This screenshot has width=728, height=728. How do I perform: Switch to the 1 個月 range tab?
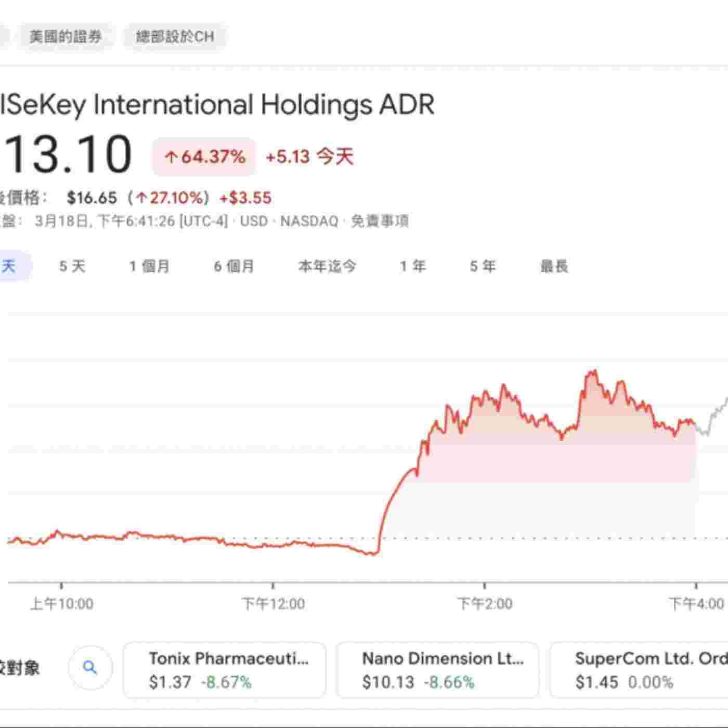(x=149, y=266)
